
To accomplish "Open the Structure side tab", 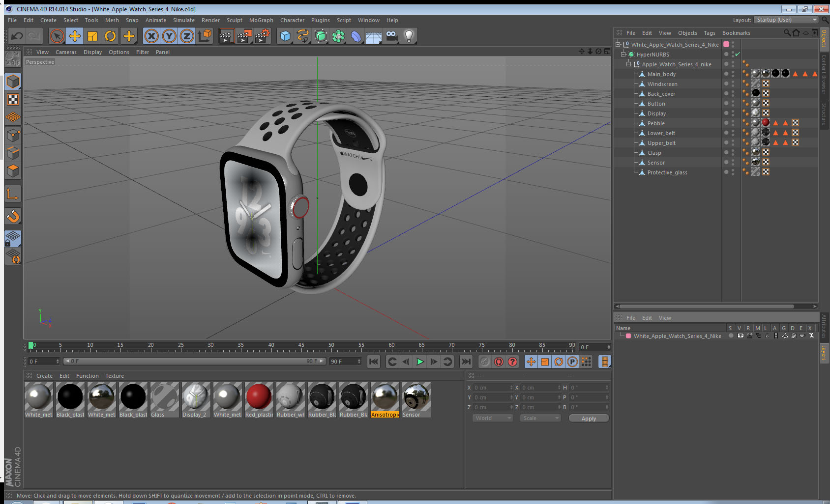I will (x=824, y=114).
